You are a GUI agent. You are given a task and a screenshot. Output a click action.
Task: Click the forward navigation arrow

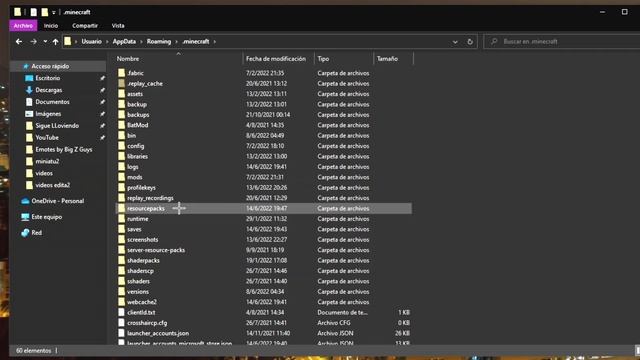pos(33,42)
